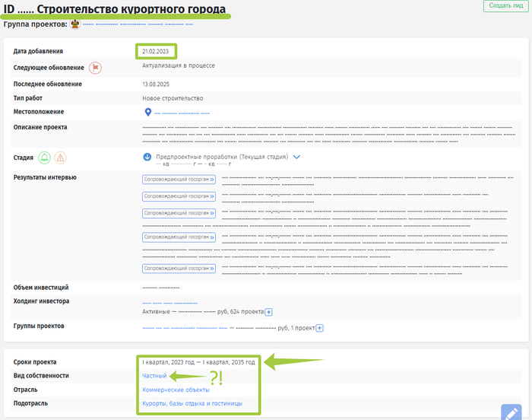Click the emblem icon next to Группа проектов
The width and height of the screenshot is (532, 420).
click(x=75, y=24)
